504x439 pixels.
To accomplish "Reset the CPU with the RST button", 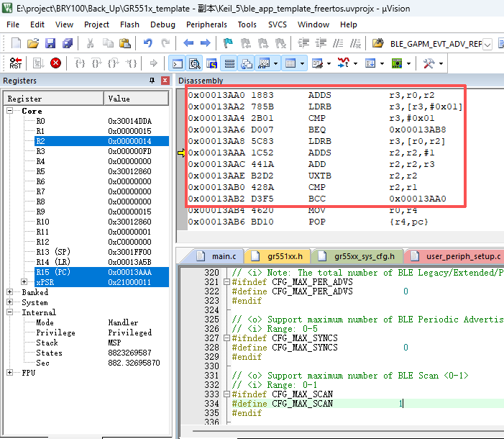I will coord(15,63).
